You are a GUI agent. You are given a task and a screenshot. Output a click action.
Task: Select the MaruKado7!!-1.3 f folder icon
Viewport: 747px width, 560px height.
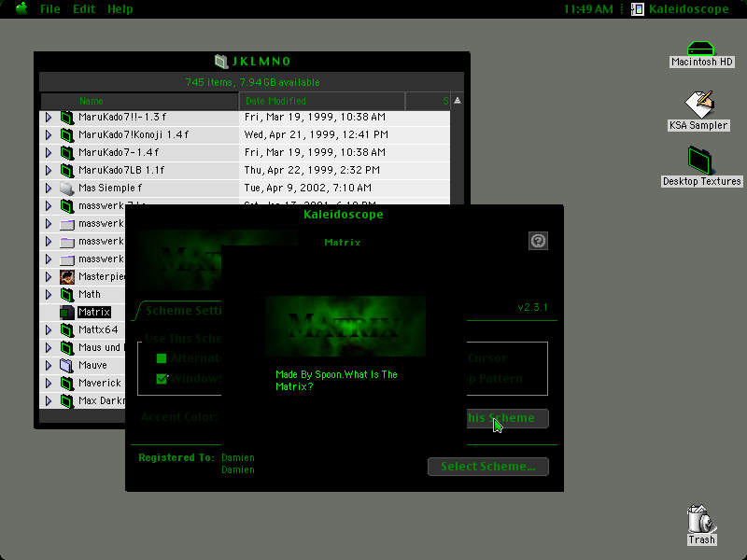tap(66, 118)
